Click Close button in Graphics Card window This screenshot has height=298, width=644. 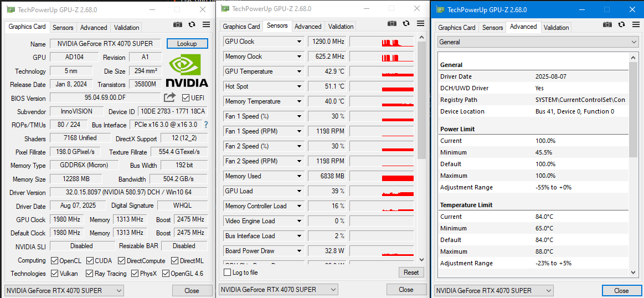point(192,291)
